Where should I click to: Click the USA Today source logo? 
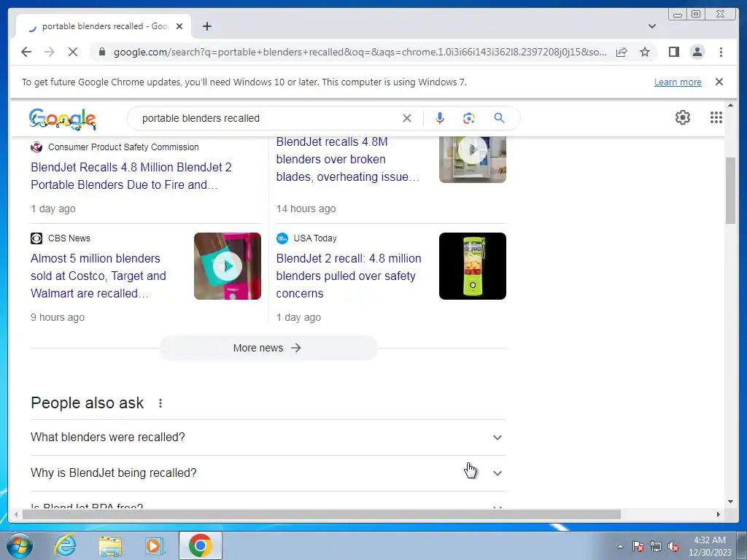pyautogui.click(x=282, y=238)
